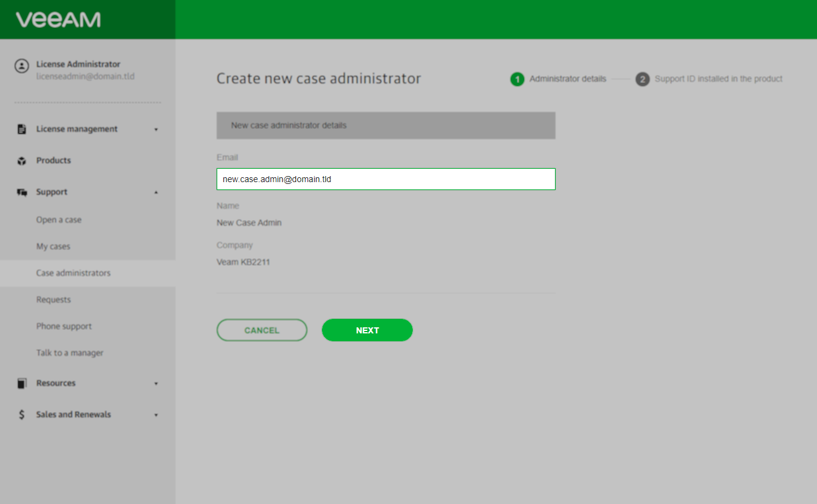Image resolution: width=817 pixels, height=504 pixels.
Task: Click the Administrator details step label
Action: coord(568,79)
